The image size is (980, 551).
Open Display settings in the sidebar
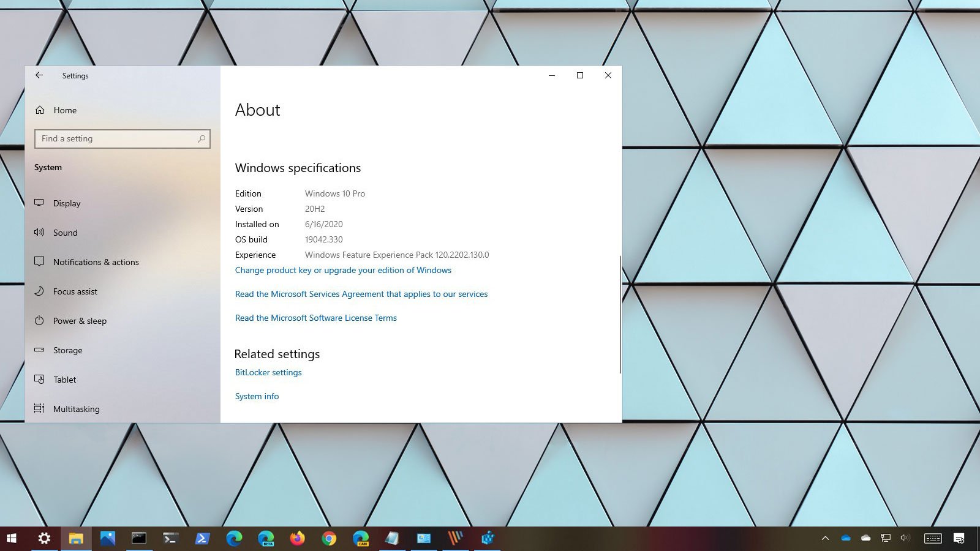point(66,203)
